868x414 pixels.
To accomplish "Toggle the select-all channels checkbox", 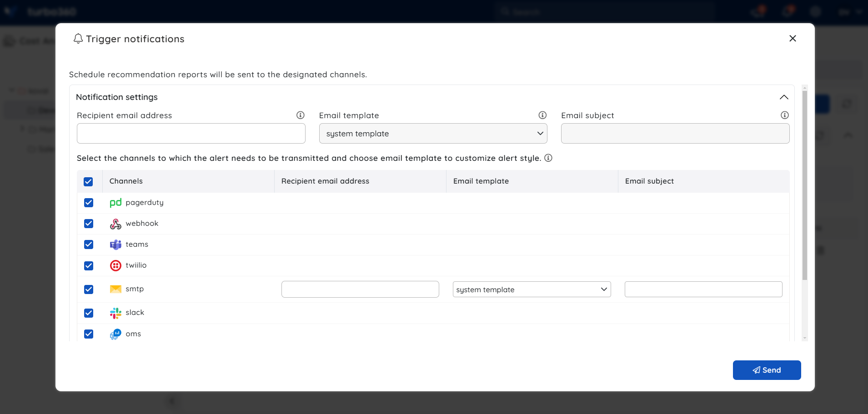I will click(x=88, y=181).
